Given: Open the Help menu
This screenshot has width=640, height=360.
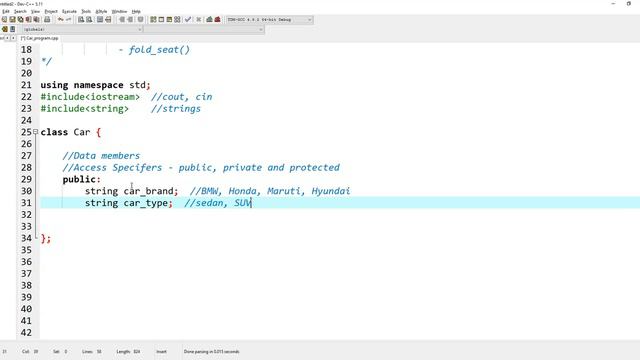Looking at the screenshot, I should 136,11.
